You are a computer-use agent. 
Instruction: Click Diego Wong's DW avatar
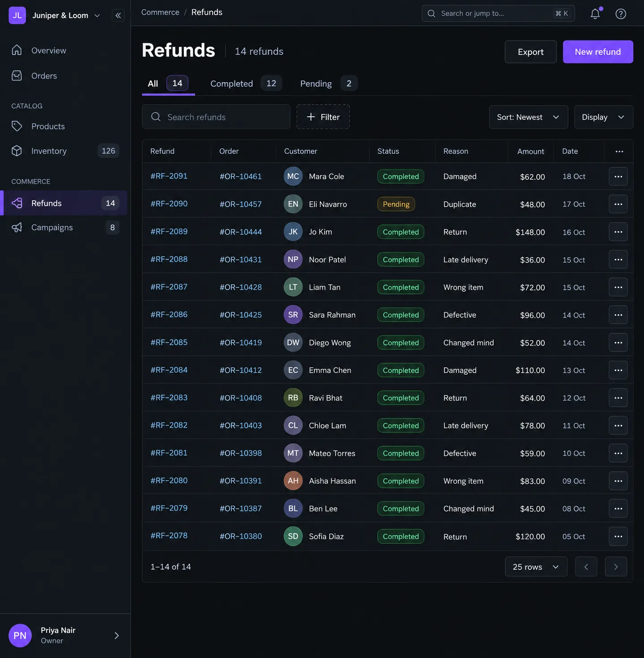293,343
